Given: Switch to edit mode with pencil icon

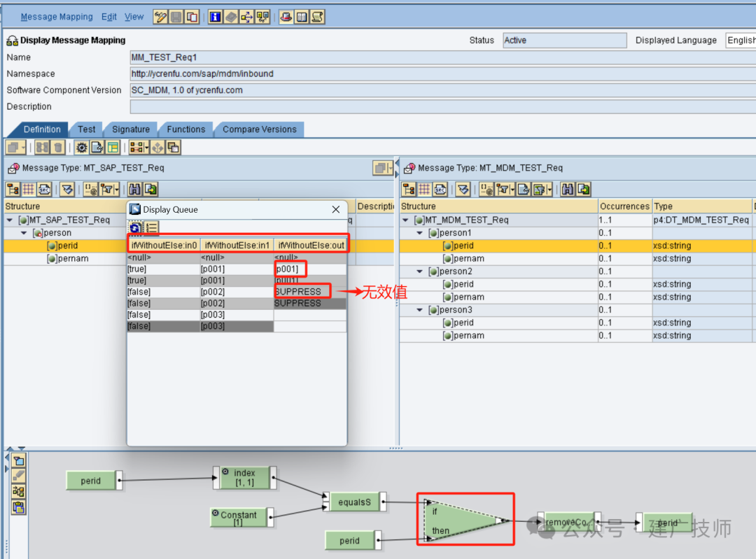Looking at the screenshot, I should [x=160, y=17].
